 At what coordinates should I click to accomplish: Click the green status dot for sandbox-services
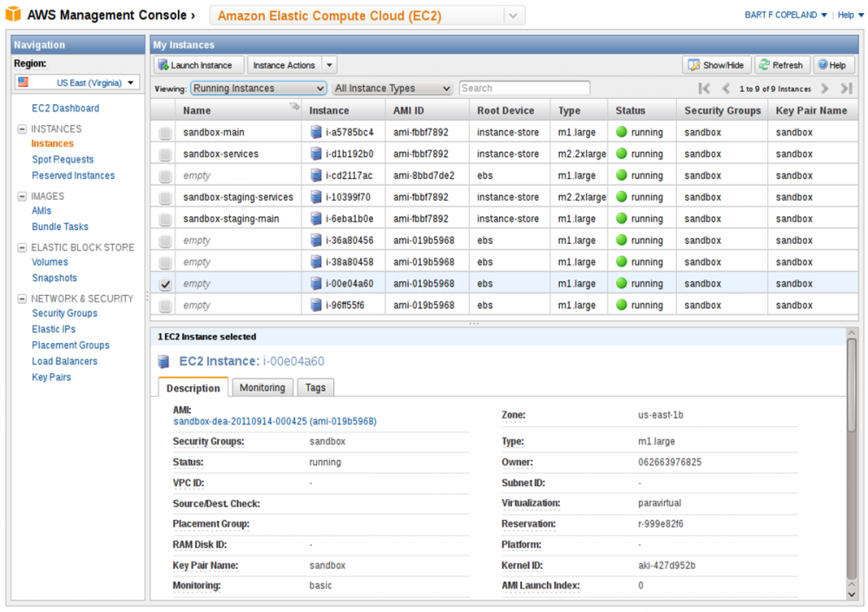(x=621, y=154)
